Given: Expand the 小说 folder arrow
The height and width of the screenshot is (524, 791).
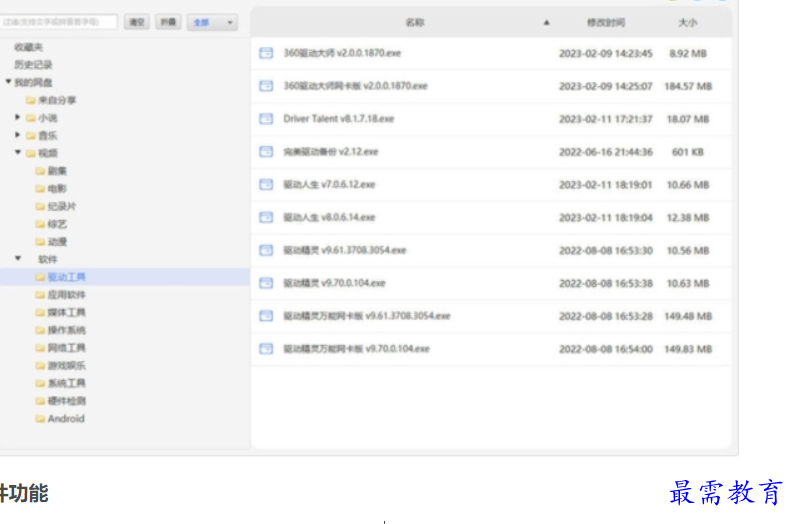Looking at the screenshot, I should coord(18,117).
